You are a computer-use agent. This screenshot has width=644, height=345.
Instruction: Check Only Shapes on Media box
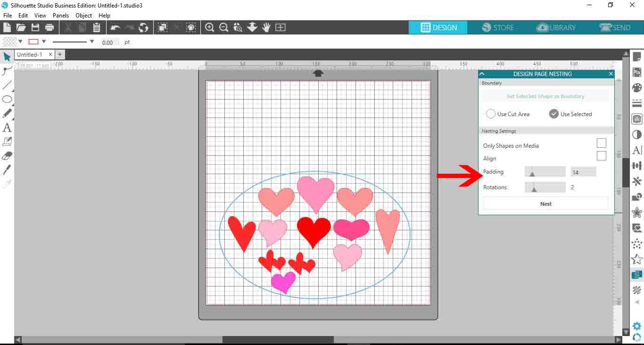(602, 143)
